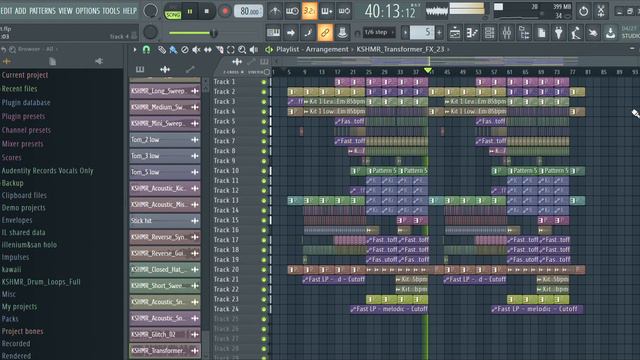Open the VIEW menu
640x360 pixels.
pyautogui.click(x=65, y=11)
